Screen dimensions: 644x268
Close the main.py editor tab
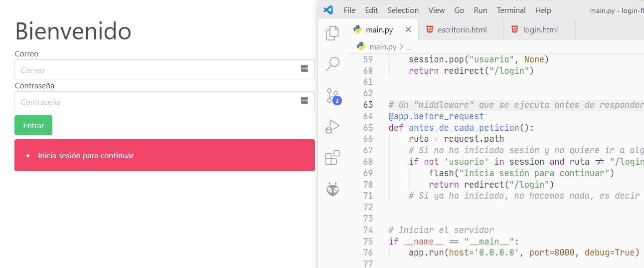coord(408,29)
